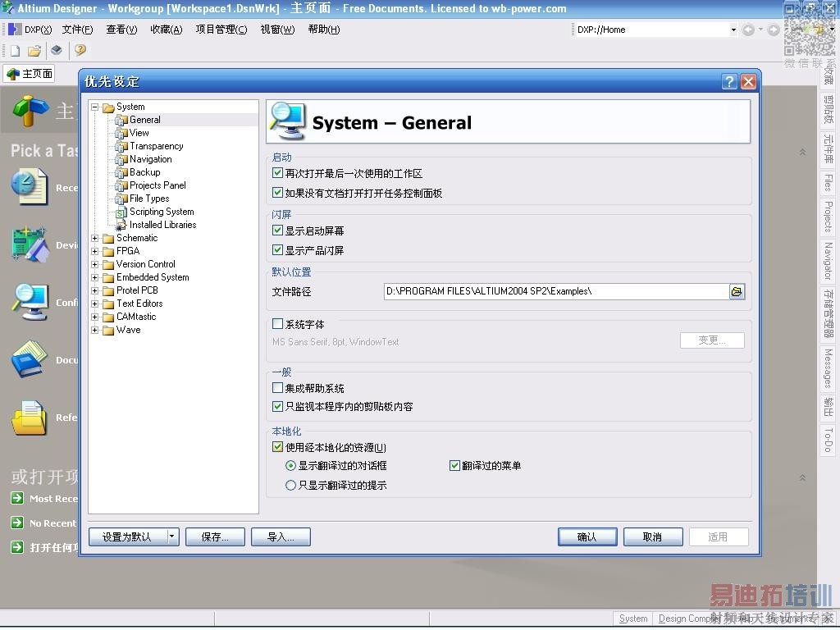Viewport: 840px width, 630px height.
Task: Open the 设置为默认 dropdown arrow
Action: click(x=172, y=536)
